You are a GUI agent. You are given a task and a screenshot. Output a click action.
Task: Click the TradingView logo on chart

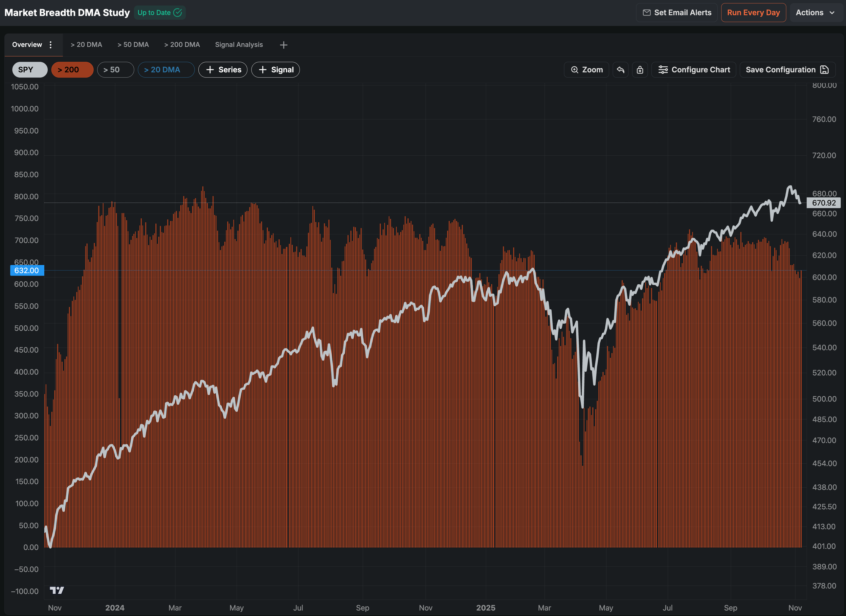tap(57, 590)
